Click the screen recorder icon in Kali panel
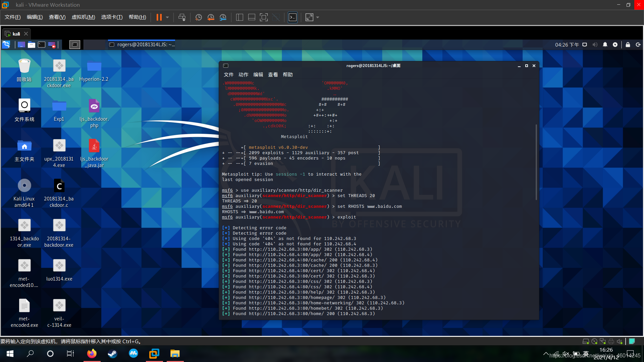644x362 pixels. tap(52, 45)
